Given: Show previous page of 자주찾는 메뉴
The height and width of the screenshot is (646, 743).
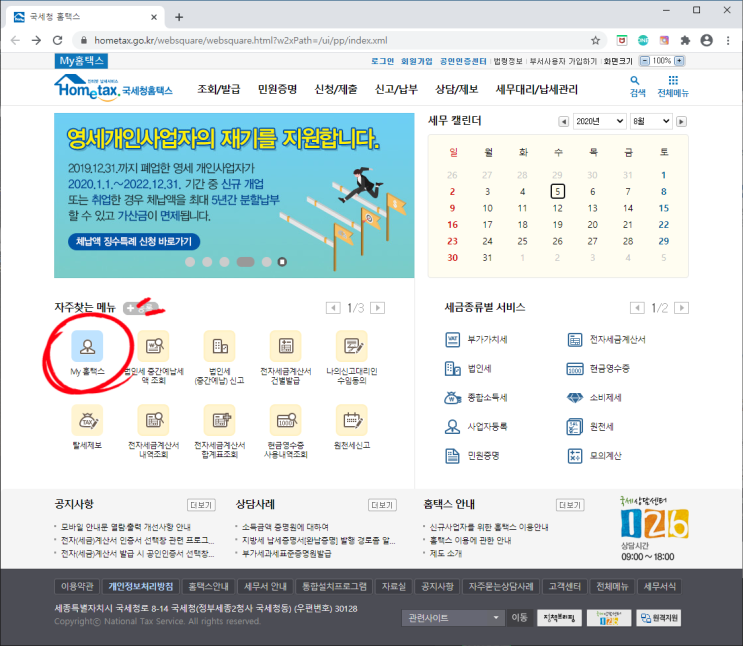Looking at the screenshot, I should (333, 308).
